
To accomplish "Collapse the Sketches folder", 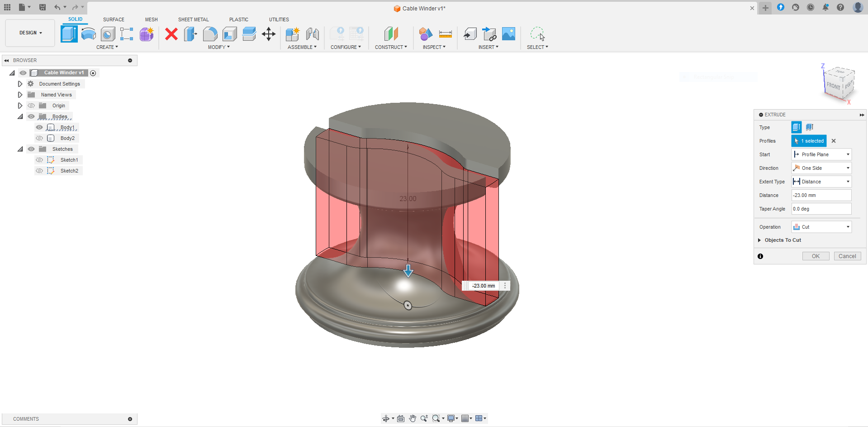I will click(x=20, y=149).
